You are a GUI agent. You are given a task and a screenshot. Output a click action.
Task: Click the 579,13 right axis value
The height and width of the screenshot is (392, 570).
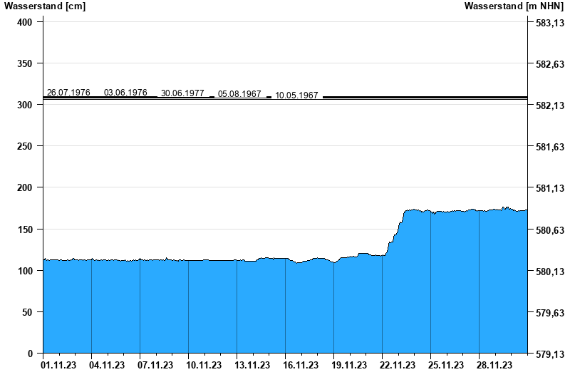pyautogui.click(x=546, y=354)
